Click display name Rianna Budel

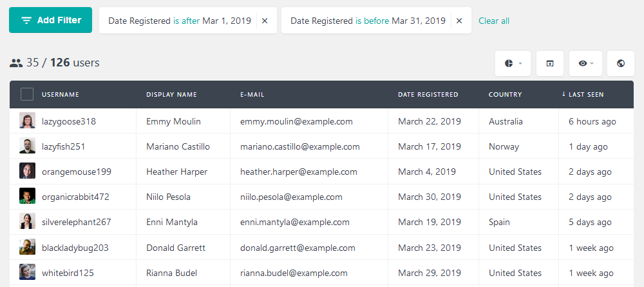point(172,273)
